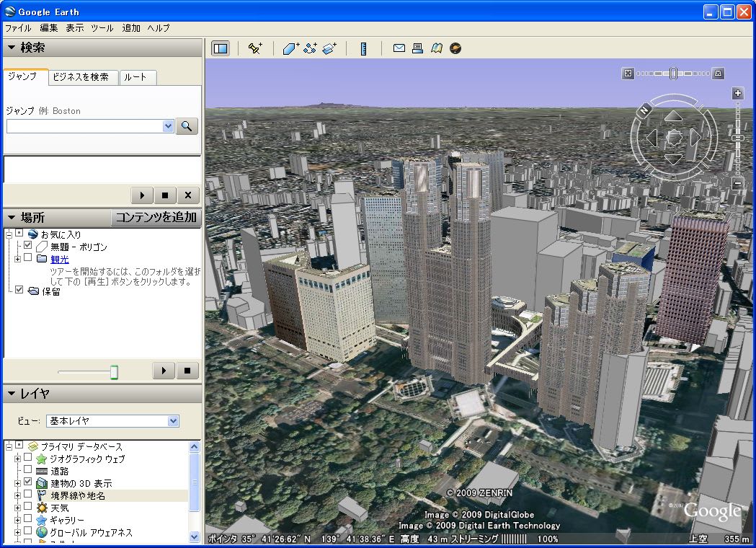Screen dimensions: 756x548
Task: Enable the 境界線や地名 layer
Action: click(28, 494)
